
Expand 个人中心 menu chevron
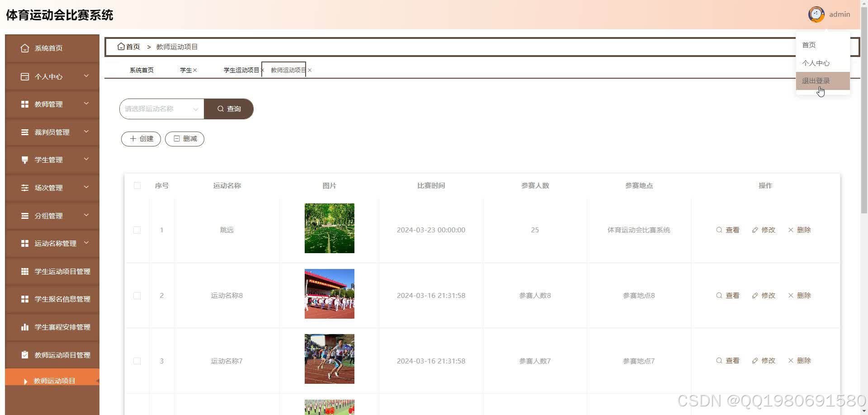point(86,76)
